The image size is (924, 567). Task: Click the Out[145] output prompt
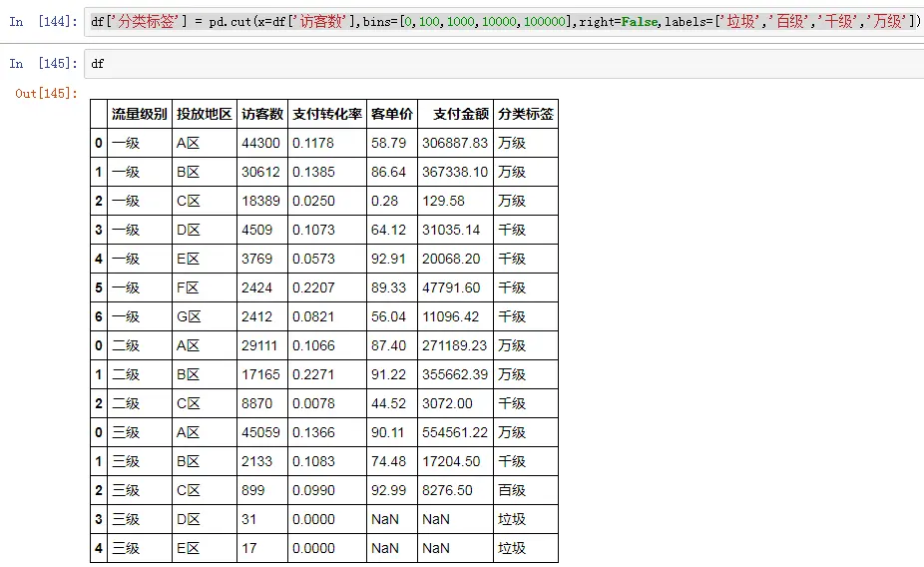click(x=47, y=93)
